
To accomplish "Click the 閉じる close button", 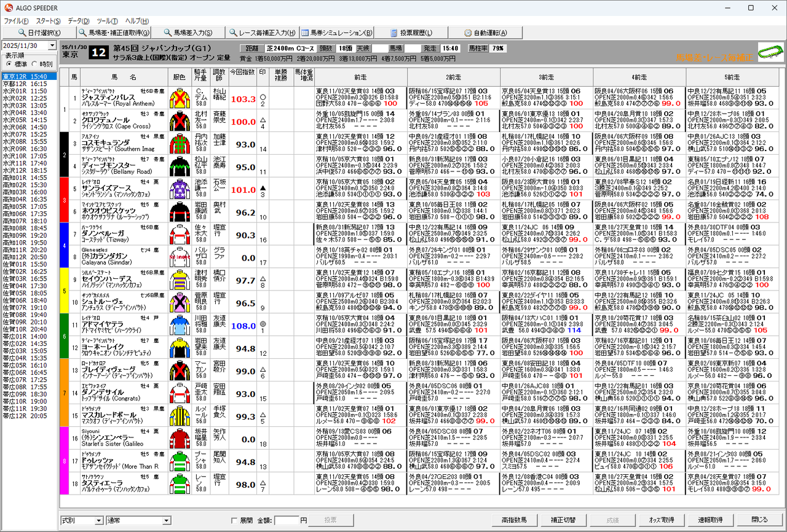I will 759,520.
